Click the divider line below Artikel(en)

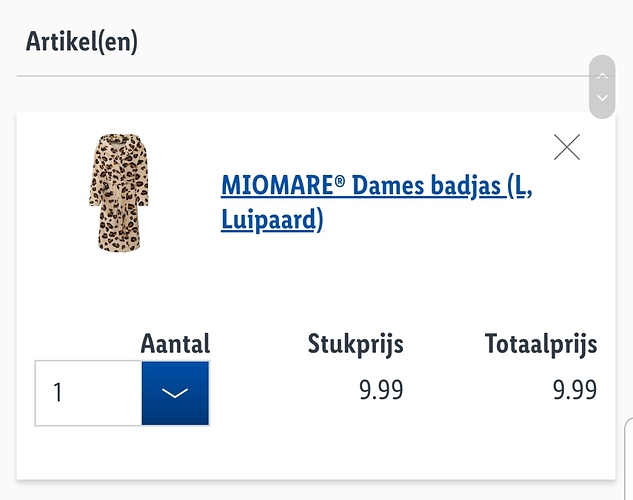(303, 75)
